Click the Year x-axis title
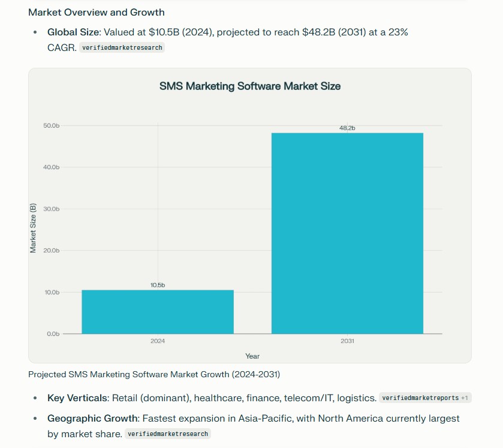Viewport: 503px width, 448px height. click(x=252, y=356)
